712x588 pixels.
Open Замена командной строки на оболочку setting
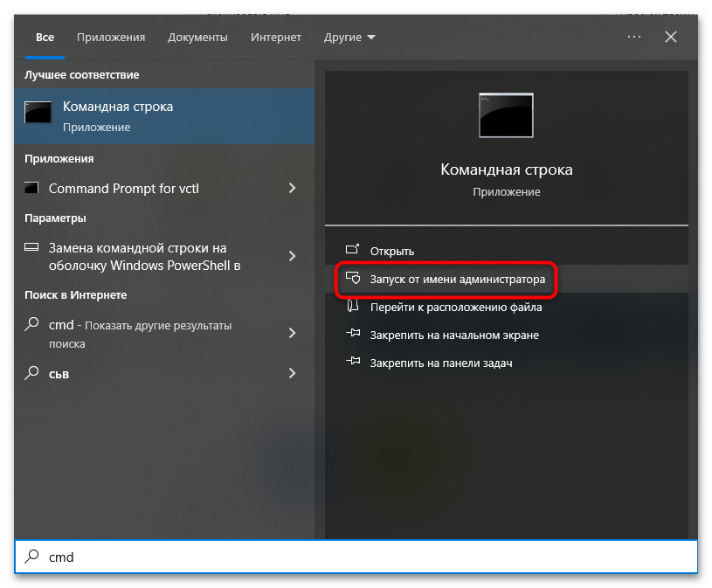click(164, 257)
